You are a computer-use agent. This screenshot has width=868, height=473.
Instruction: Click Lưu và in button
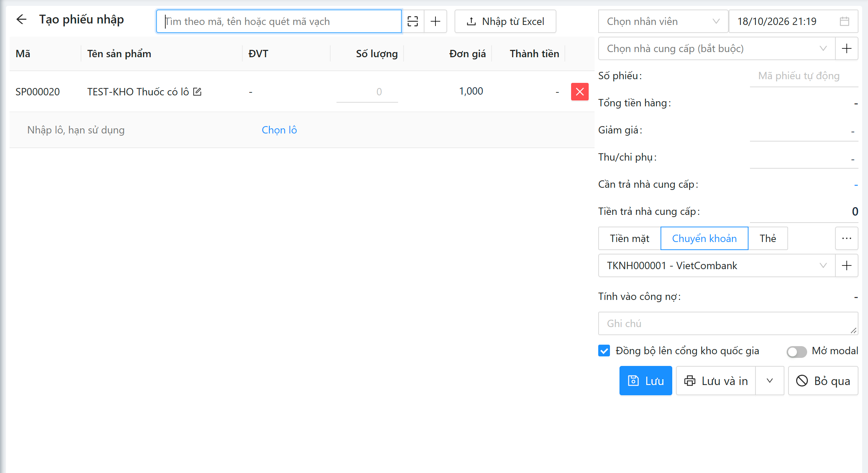point(716,381)
